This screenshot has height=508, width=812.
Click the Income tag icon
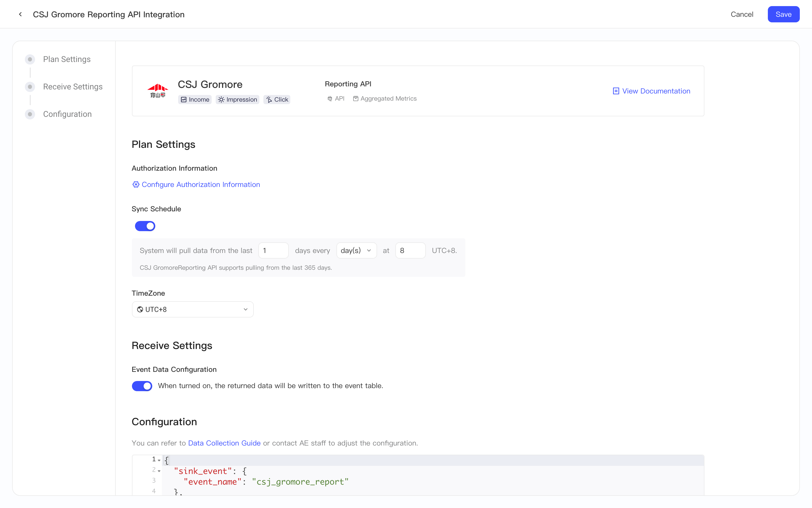183,100
